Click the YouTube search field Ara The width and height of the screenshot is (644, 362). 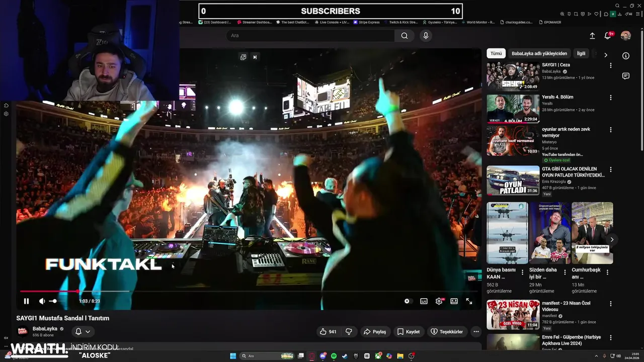pyautogui.click(x=310, y=36)
